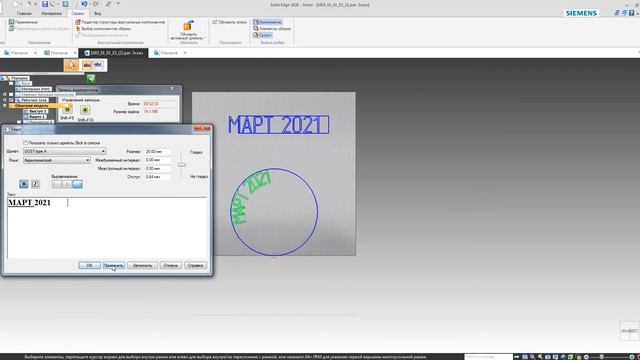Select left alignment button in text dialog

pos(56,184)
